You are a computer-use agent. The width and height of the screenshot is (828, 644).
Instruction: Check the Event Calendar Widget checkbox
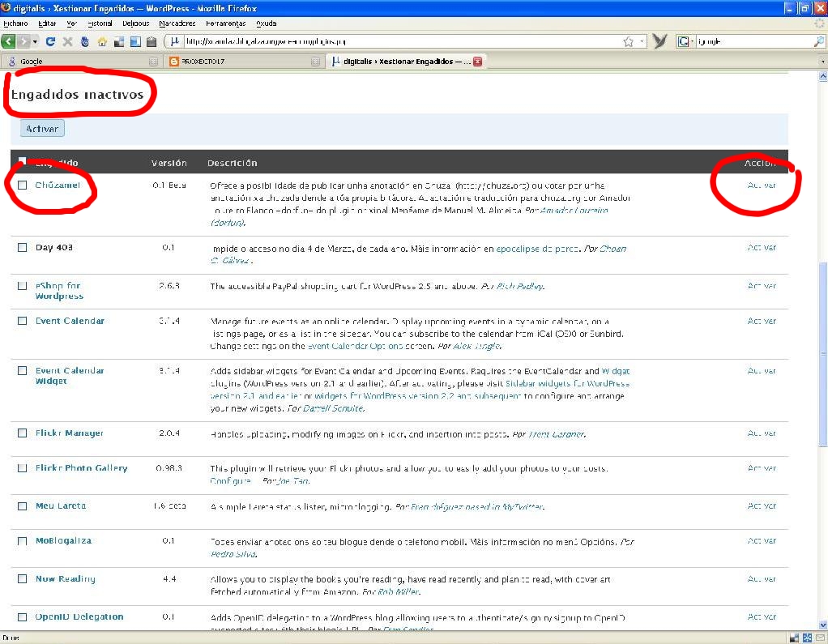pyautogui.click(x=22, y=370)
